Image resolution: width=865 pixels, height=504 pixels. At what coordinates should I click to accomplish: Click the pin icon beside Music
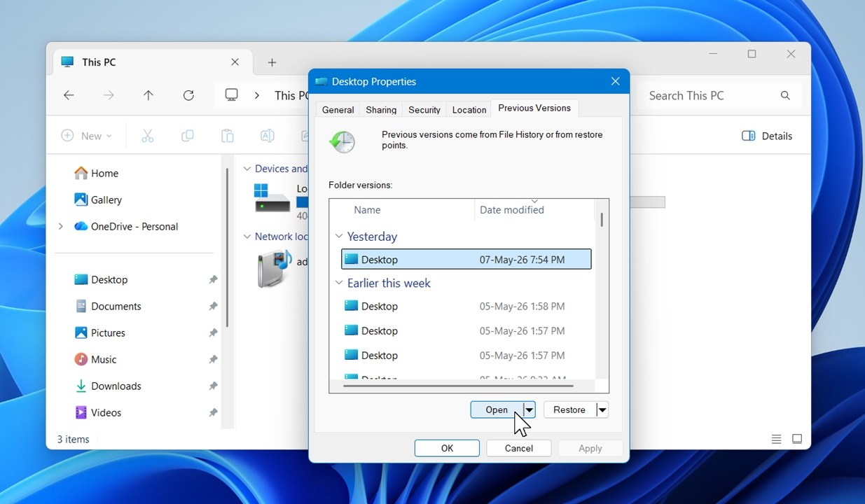point(213,359)
